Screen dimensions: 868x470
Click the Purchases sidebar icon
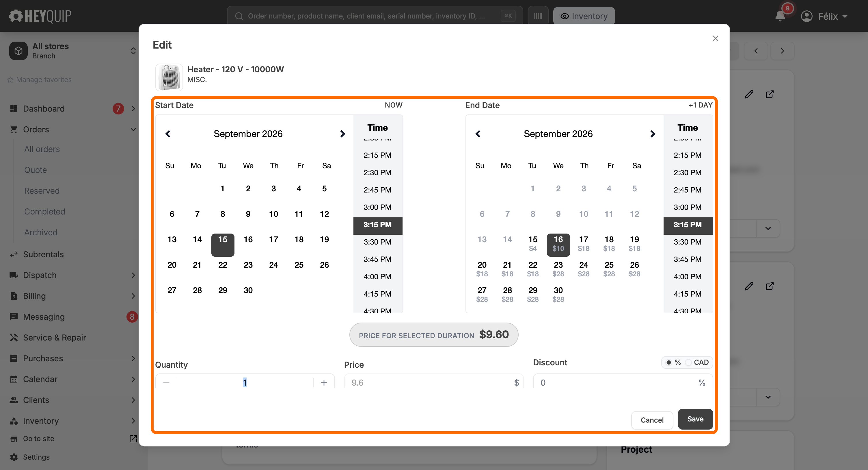(14, 358)
